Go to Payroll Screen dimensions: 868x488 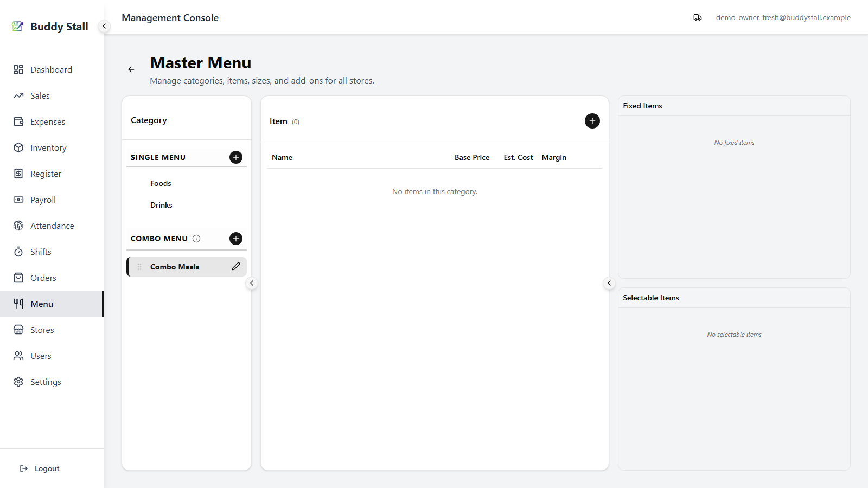pos(52,200)
